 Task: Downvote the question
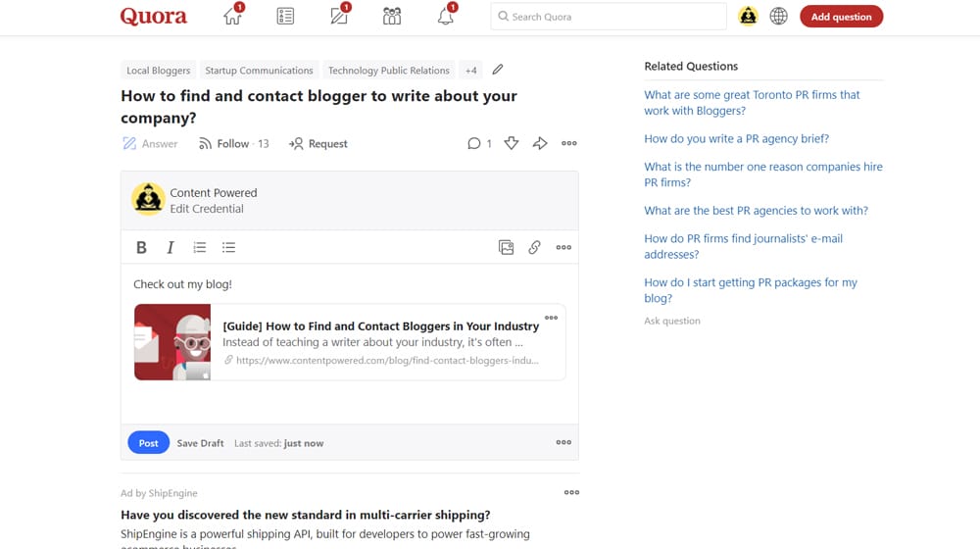point(512,143)
